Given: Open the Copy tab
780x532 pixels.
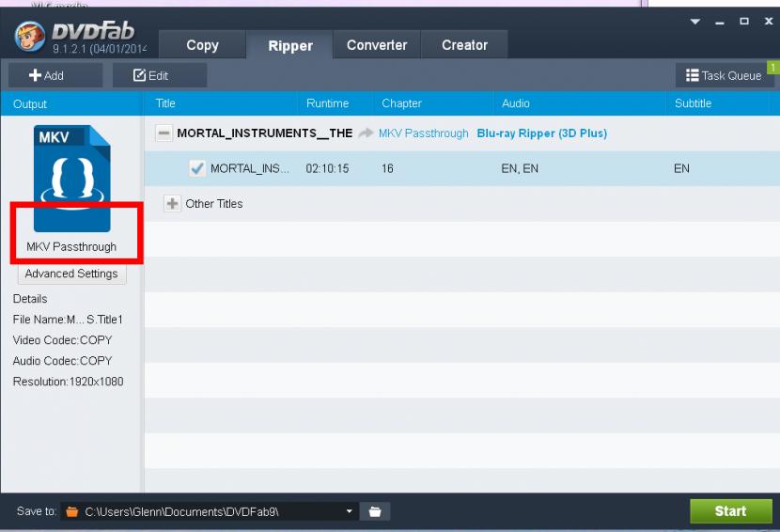Looking at the screenshot, I should click(202, 45).
